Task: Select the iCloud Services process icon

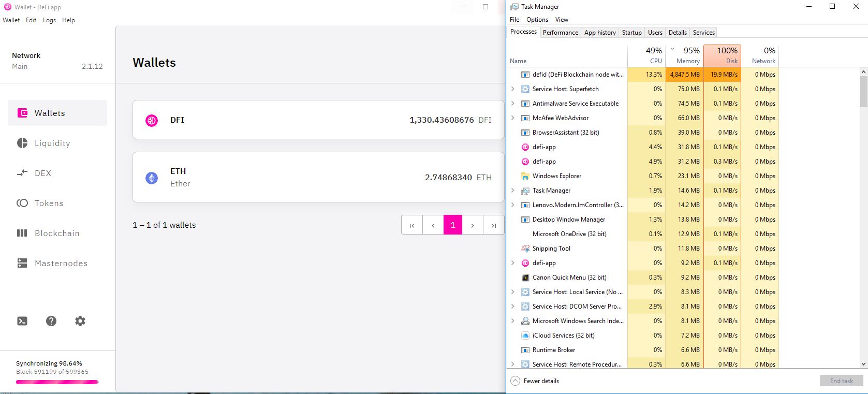Action: (x=525, y=335)
